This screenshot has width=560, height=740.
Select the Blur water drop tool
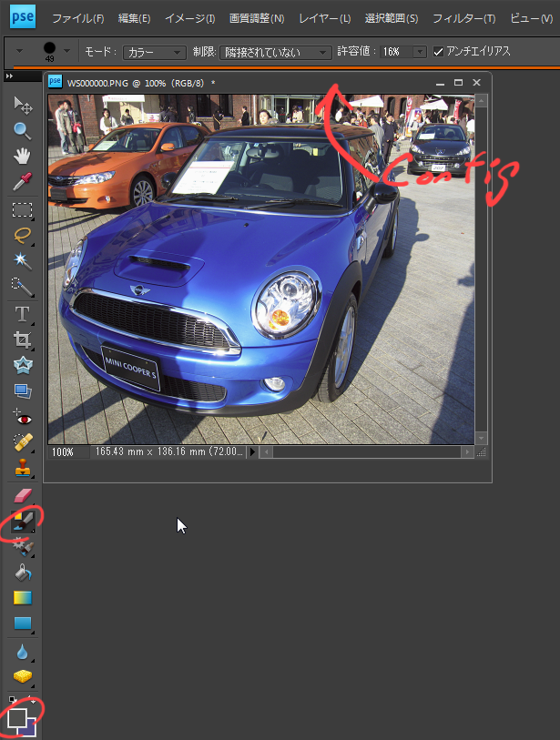point(22,652)
